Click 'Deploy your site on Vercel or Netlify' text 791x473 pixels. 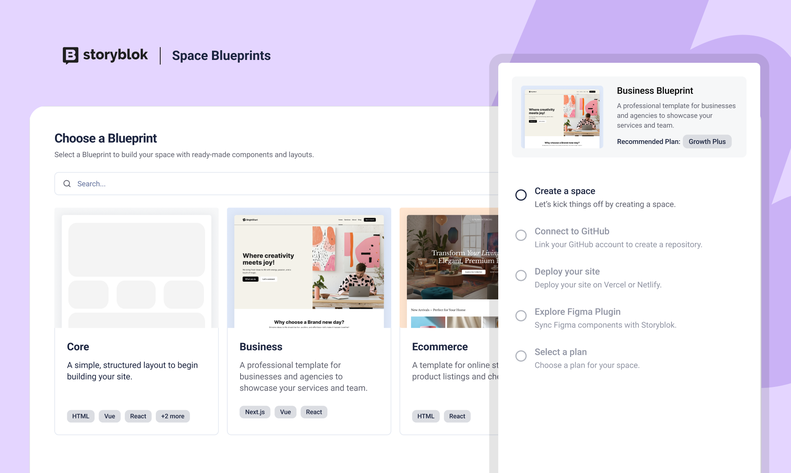(x=598, y=285)
